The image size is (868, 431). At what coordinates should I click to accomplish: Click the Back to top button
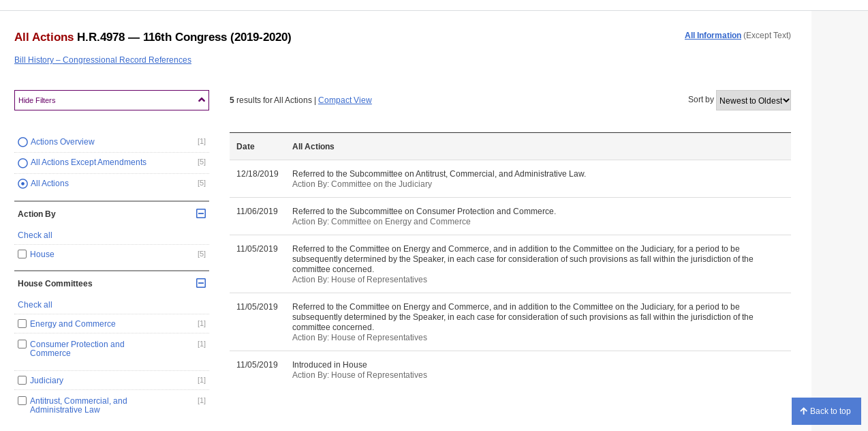826,411
